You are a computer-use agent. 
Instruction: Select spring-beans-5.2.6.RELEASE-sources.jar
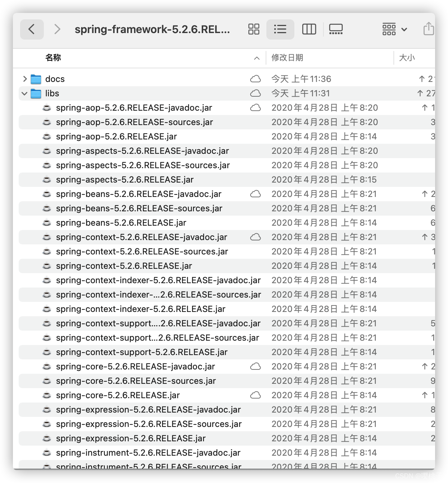click(x=139, y=208)
